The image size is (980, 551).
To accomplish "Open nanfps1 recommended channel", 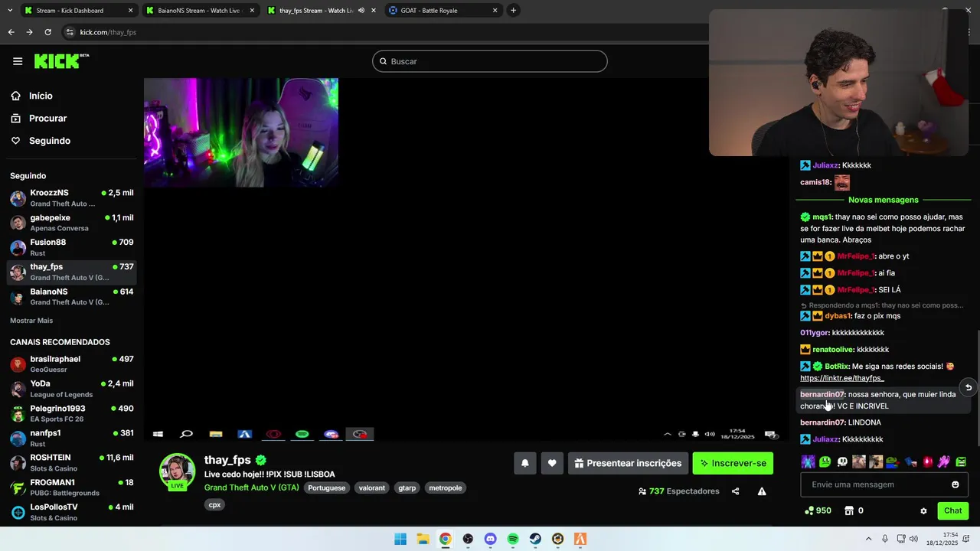I will [72, 439].
